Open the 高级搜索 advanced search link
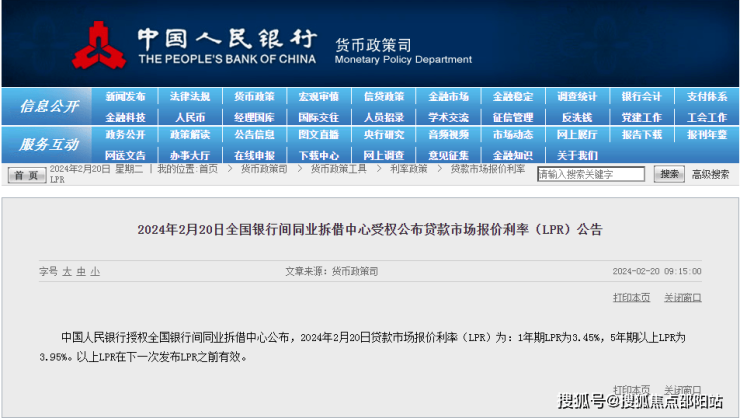 (714, 174)
